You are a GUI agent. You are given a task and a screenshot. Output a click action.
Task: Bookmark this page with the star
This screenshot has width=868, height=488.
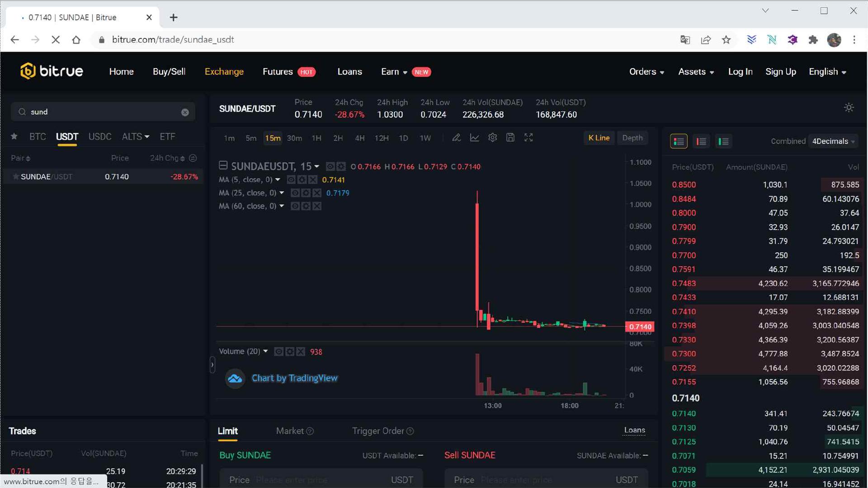click(726, 40)
